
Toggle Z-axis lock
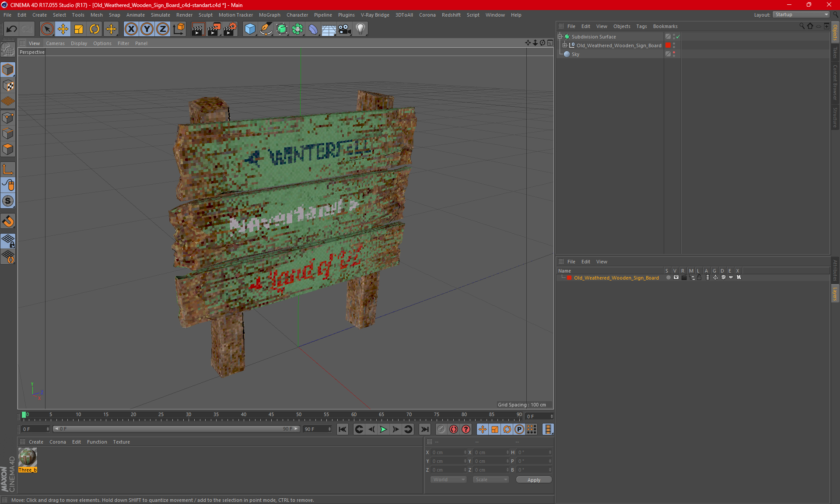click(163, 29)
